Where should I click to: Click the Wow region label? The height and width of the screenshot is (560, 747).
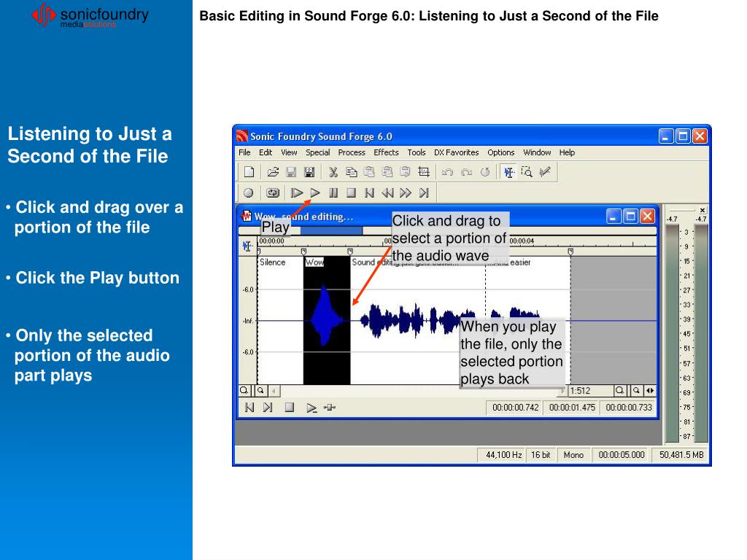314,262
